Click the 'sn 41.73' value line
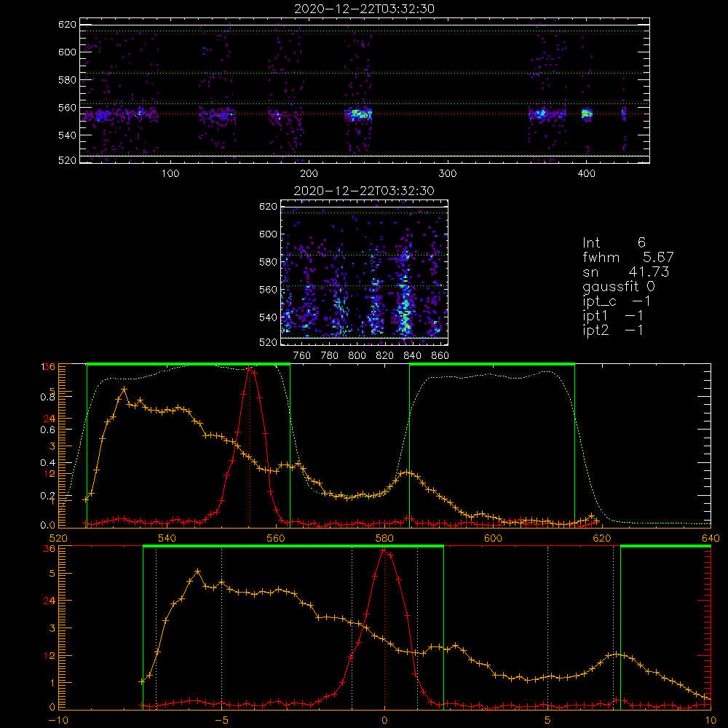Viewport: 728px width, 728px height. 625,272
